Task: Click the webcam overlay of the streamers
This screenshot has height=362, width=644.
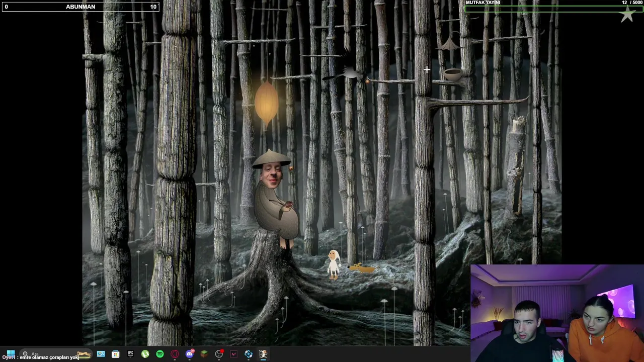Action: tap(557, 313)
